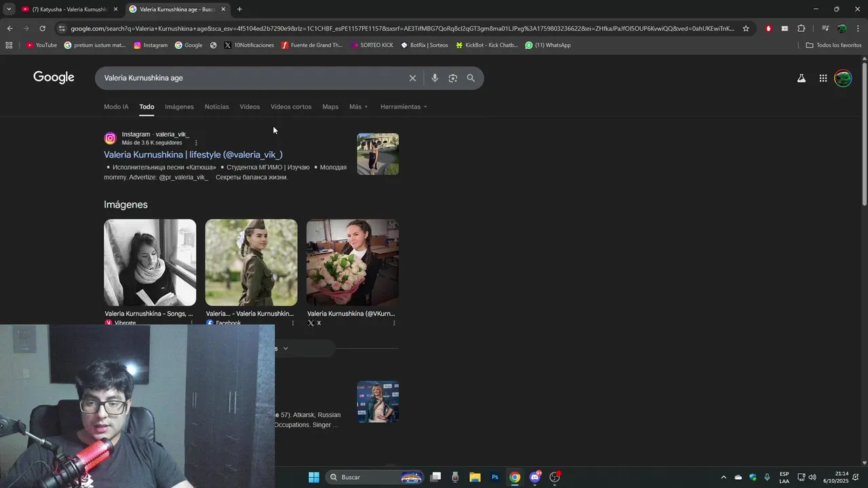Expand the Herramientas dropdown
Viewport: 868px width, 488px height.
point(403,106)
